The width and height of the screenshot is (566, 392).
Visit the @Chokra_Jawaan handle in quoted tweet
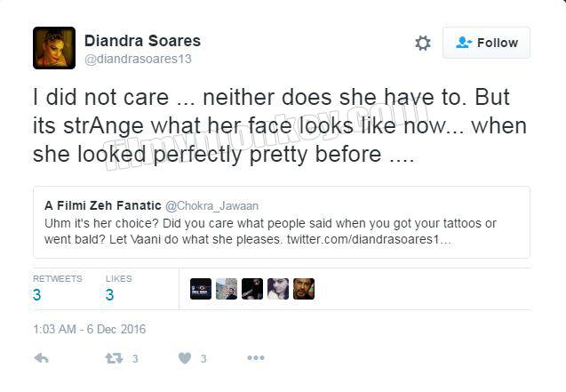tap(211, 205)
